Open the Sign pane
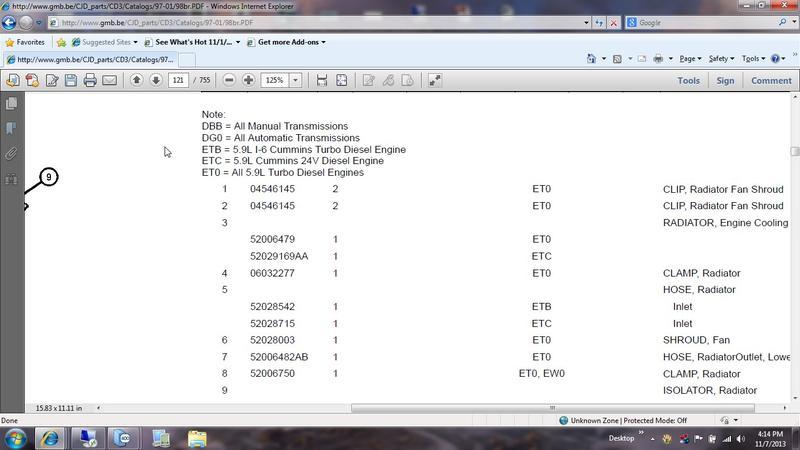 pyautogui.click(x=725, y=81)
